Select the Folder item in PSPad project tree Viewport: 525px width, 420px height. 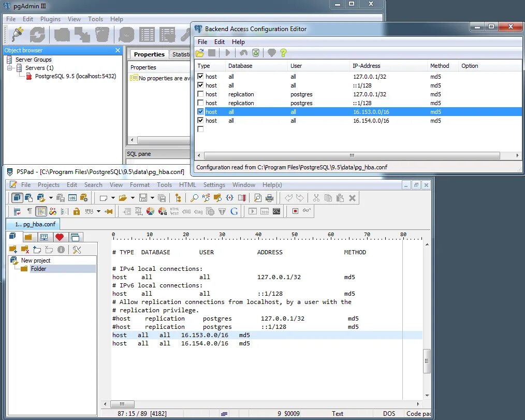tap(38, 269)
